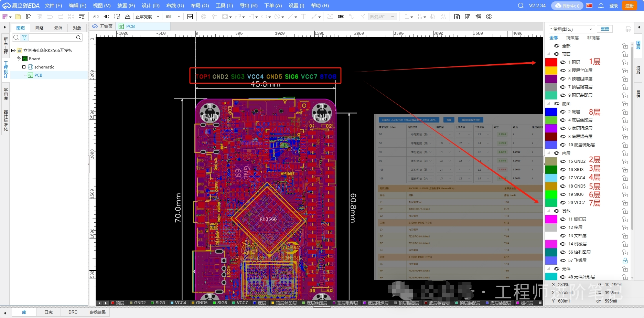644x318 pixels.
Task: Switch to the 元件 tab in left panel
Action: [x=58, y=28]
